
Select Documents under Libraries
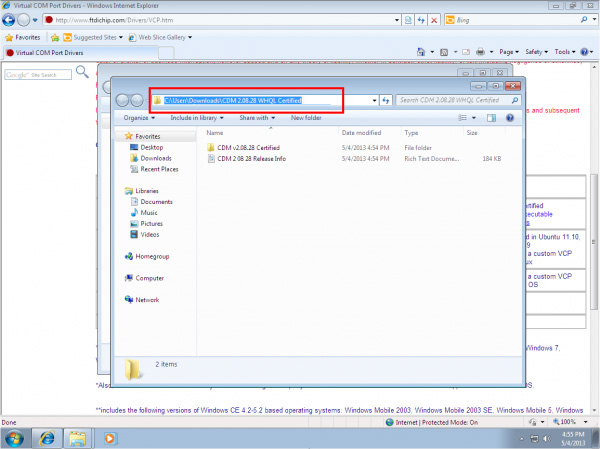[x=156, y=202]
